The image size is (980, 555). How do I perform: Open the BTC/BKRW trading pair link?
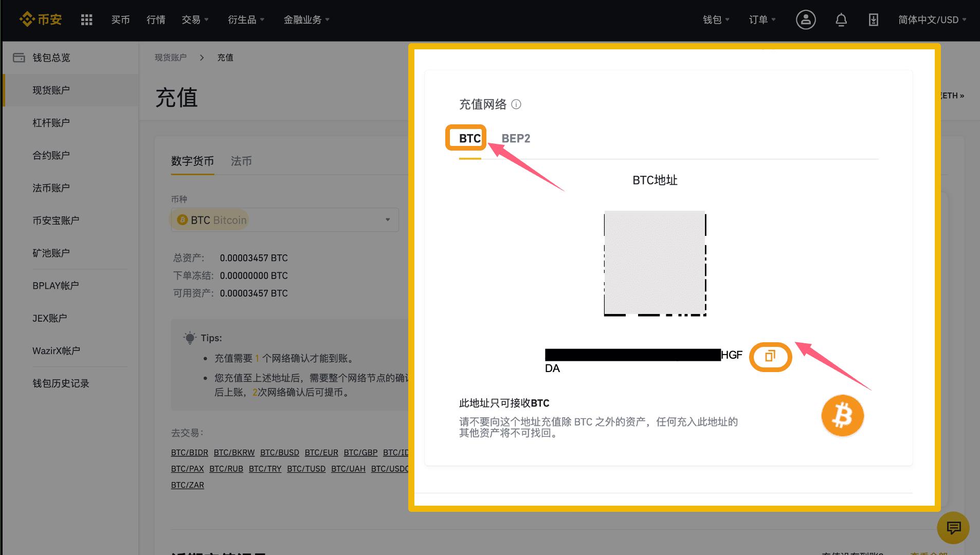(234, 453)
